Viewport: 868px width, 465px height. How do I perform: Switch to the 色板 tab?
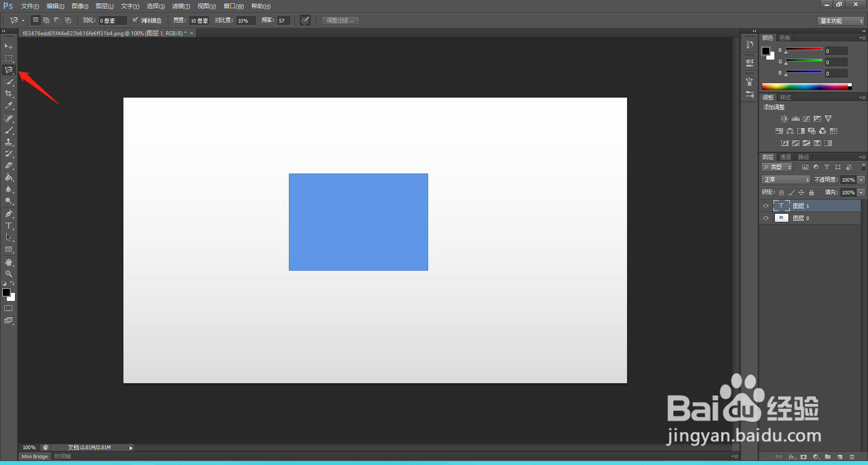(x=785, y=38)
